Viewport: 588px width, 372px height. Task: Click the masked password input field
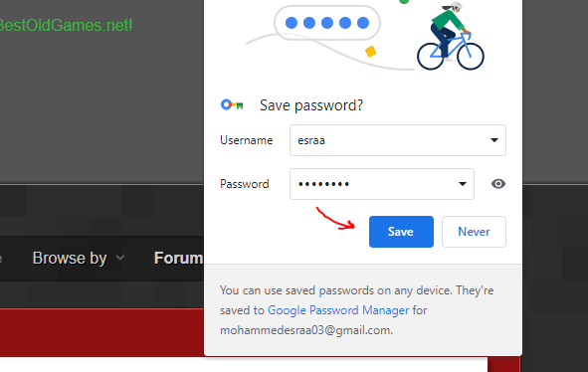pos(382,184)
